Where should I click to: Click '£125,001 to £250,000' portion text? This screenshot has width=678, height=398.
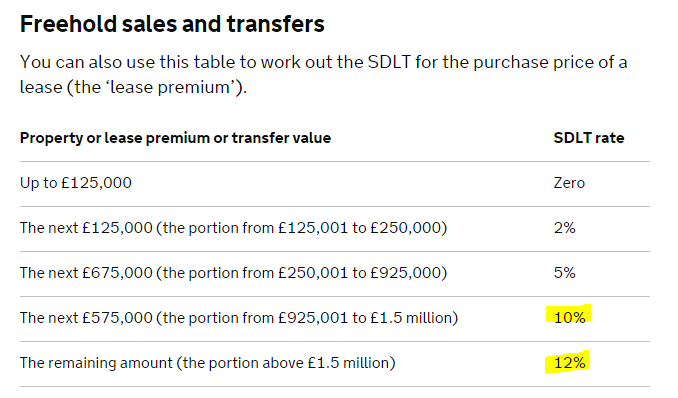tap(359, 228)
